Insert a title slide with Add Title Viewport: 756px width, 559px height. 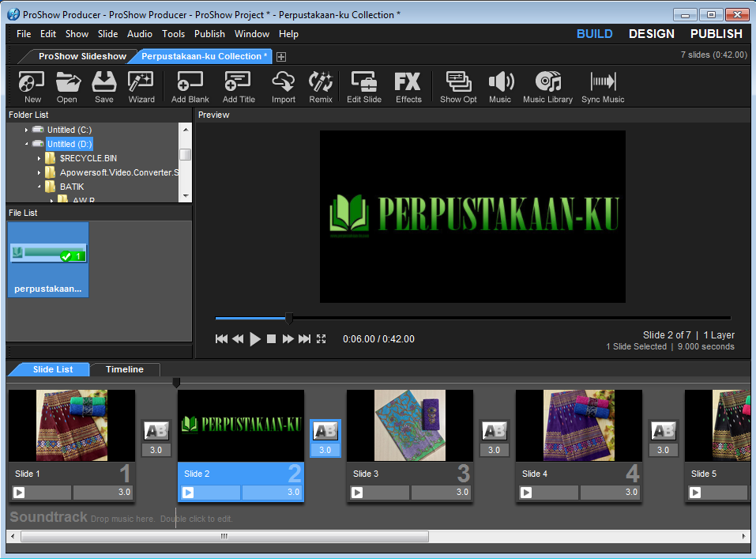(x=239, y=87)
